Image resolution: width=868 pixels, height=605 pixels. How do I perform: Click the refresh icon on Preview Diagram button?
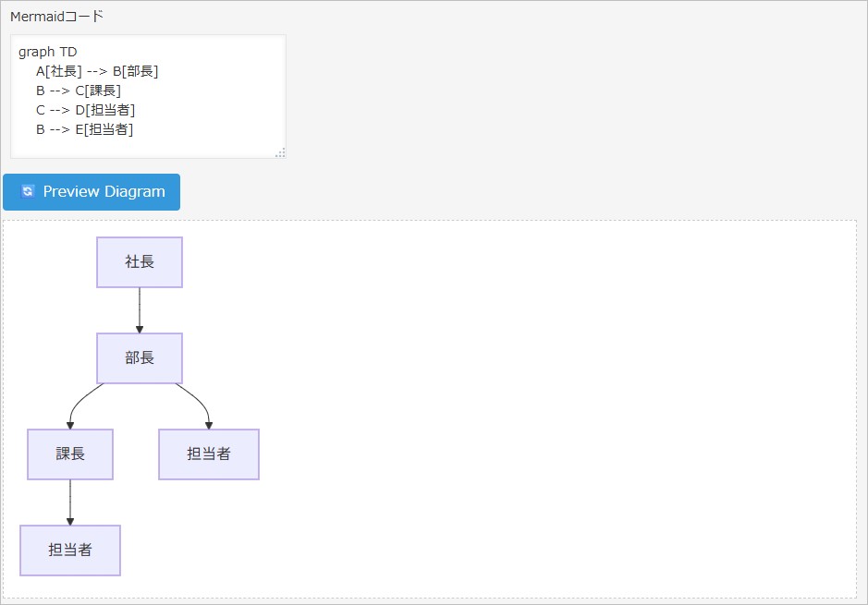(28, 191)
